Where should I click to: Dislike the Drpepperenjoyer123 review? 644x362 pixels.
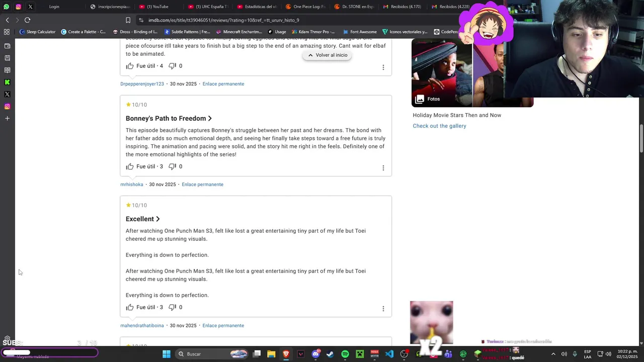172,66
